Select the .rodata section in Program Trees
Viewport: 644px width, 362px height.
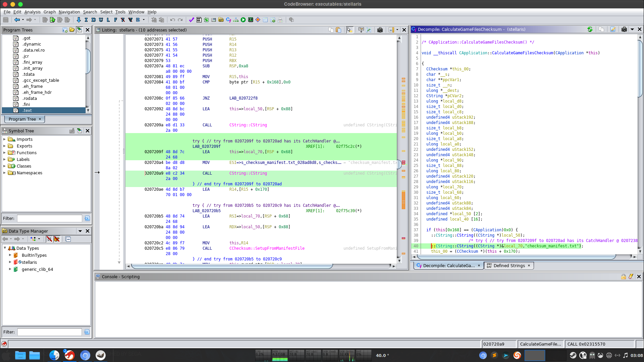tap(30, 98)
